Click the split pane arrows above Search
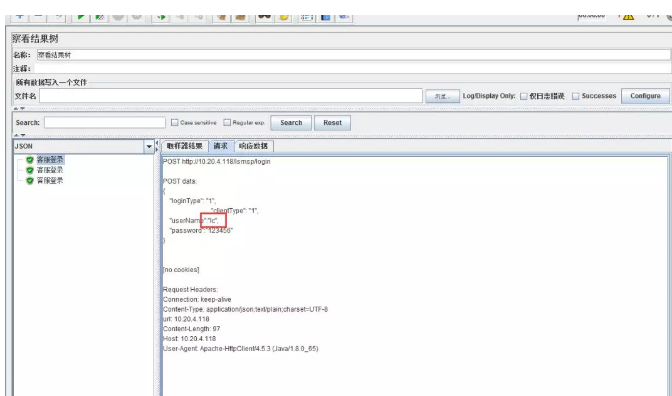 (x=19, y=109)
